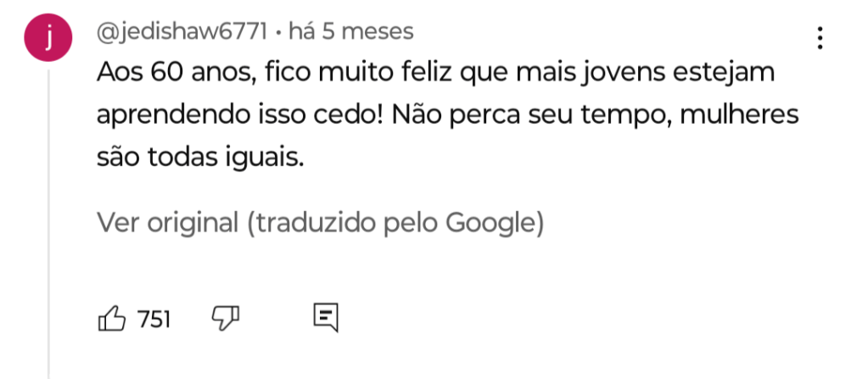Viewport: 868px width, 379px height.
Task: Like the comment with thumbs-up icon
Action: pos(112,319)
